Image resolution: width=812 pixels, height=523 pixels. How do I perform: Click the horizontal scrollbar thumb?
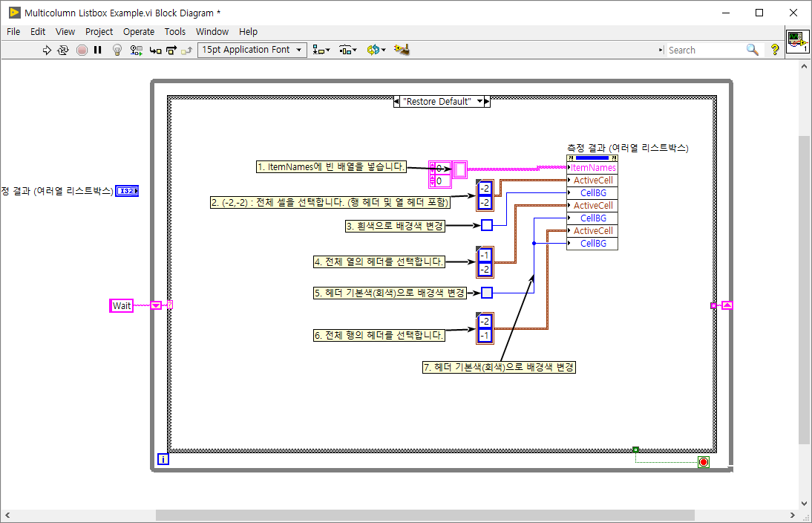point(425,516)
